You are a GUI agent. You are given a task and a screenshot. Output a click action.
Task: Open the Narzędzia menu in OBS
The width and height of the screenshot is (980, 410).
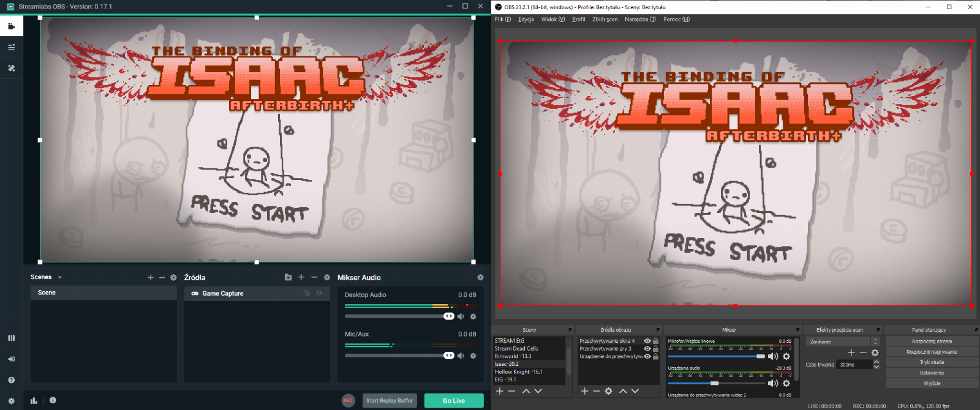[640, 20]
